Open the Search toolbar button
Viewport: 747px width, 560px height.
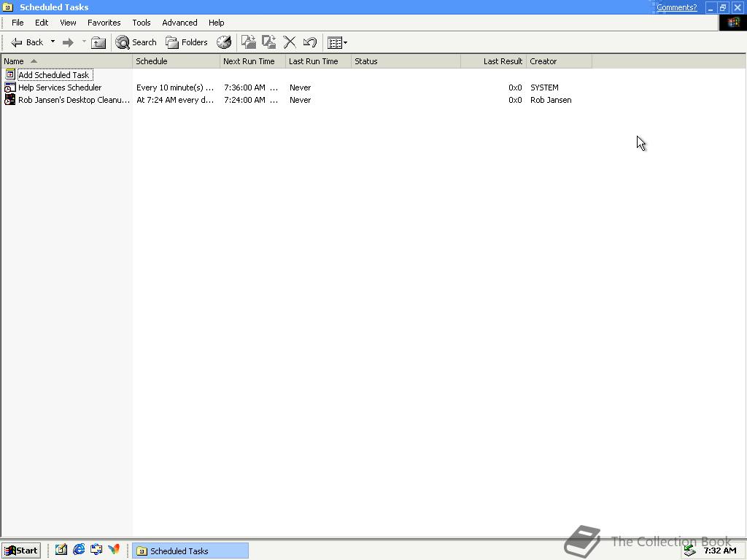(136, 42)
